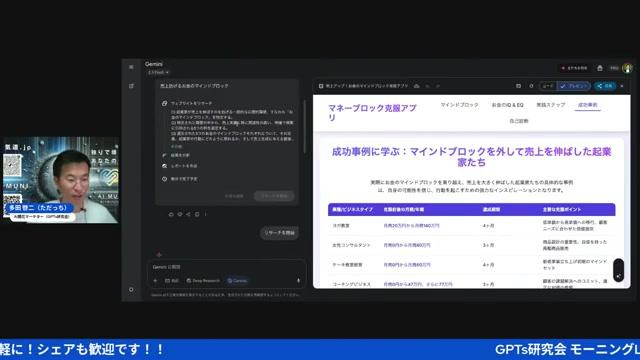640x360 pixels.
Task: Click the 達成期間 column header
Action: point(491,209)
